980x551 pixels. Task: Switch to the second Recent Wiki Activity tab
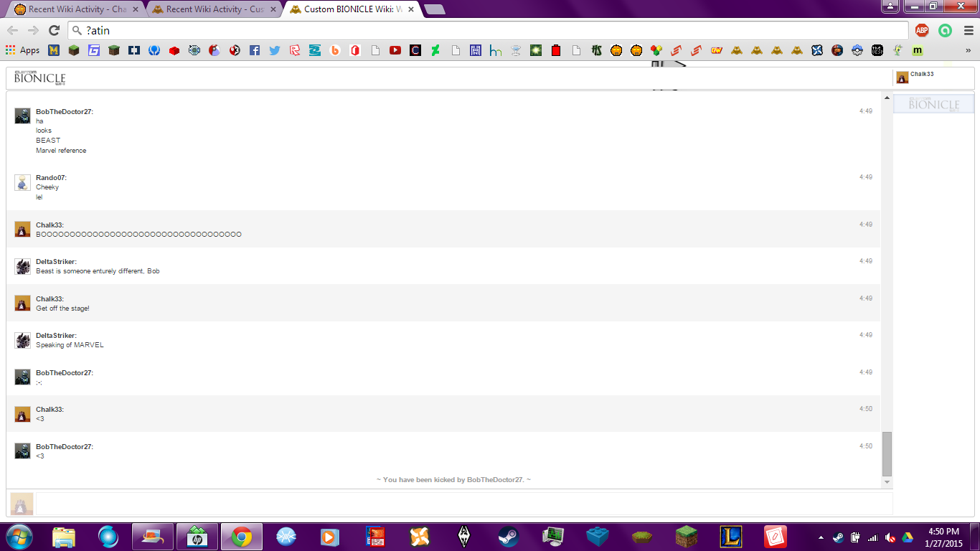(x=214, y=9)
